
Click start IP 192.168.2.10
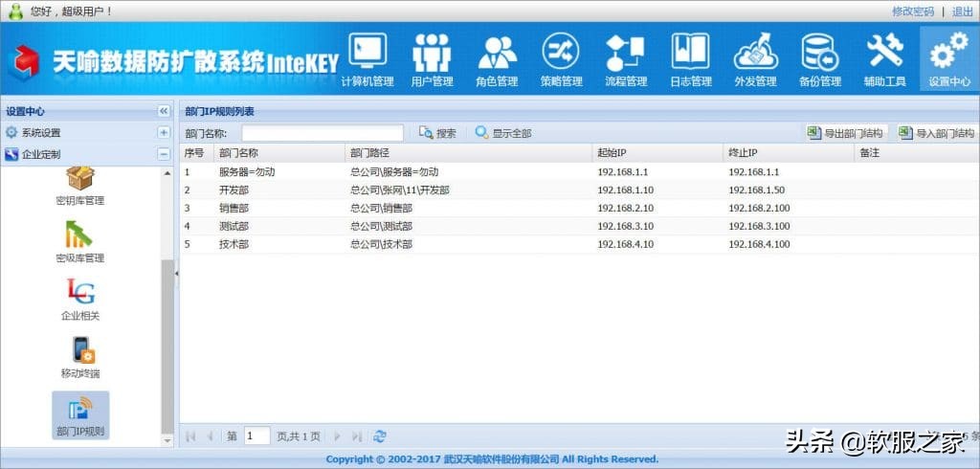click(626, 209)
